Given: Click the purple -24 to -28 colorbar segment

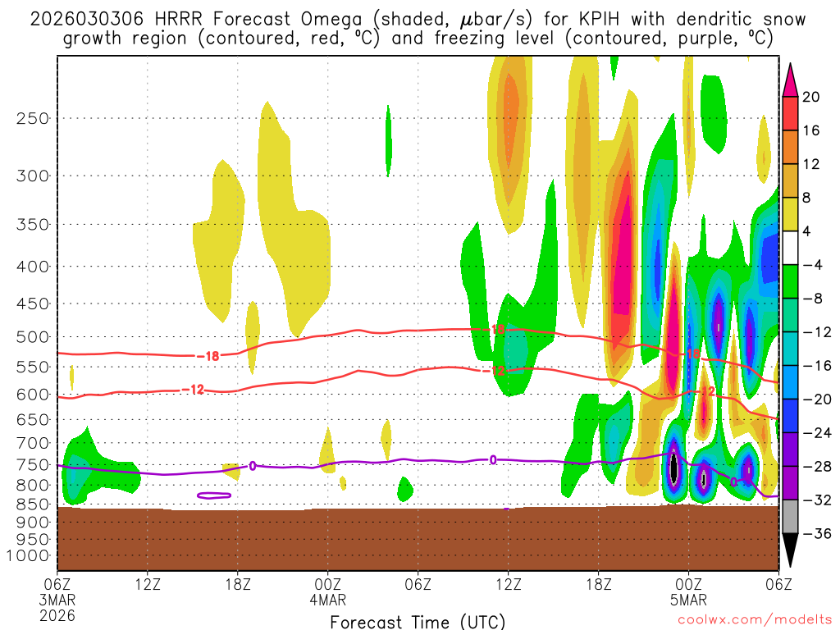Looking at the screenshot, I should [790, 450].
